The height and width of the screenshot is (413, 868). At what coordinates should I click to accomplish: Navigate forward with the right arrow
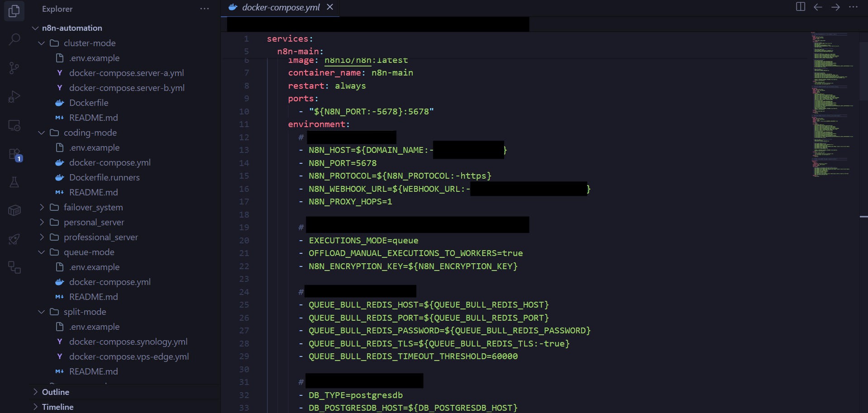[x=835, y=7]
